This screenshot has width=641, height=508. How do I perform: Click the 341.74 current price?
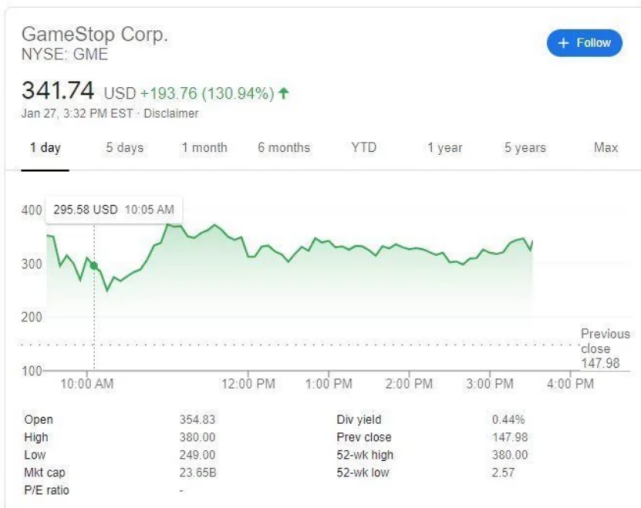58,91
